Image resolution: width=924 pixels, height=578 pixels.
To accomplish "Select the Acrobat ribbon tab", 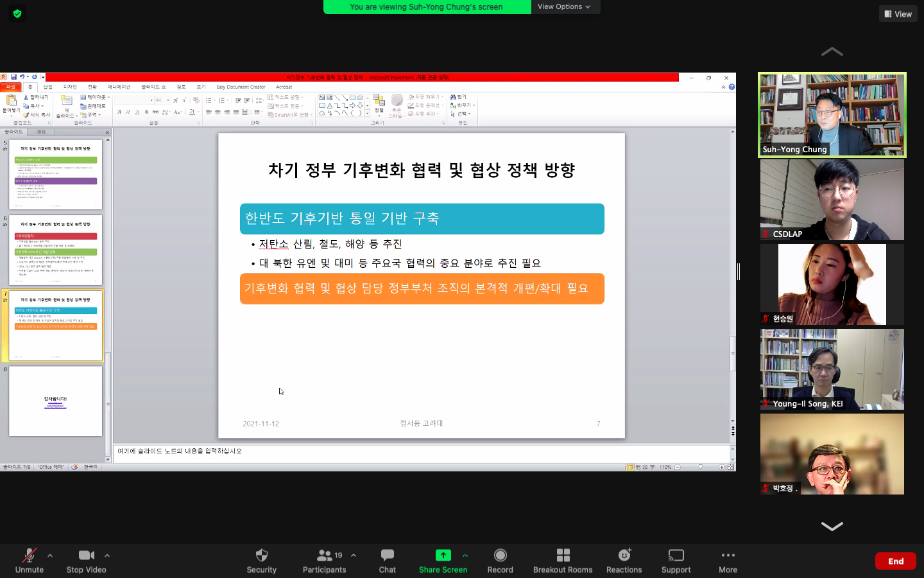I will coord(284,87).
